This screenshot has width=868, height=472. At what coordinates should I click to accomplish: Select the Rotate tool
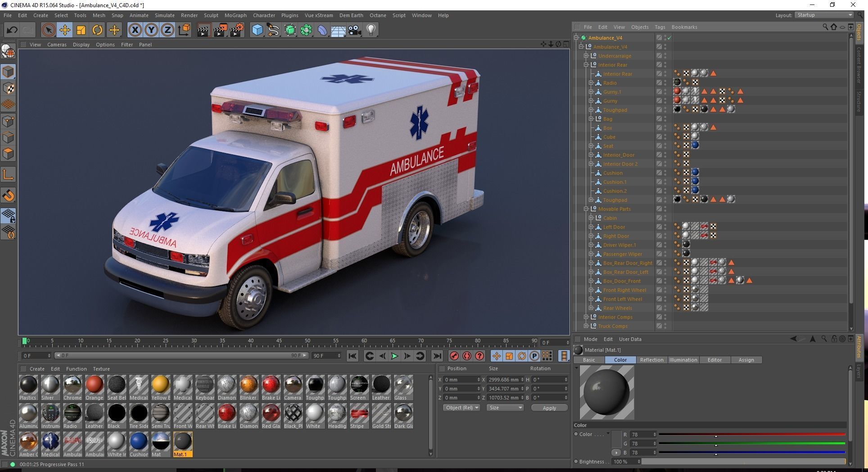[x=97, y=30]
